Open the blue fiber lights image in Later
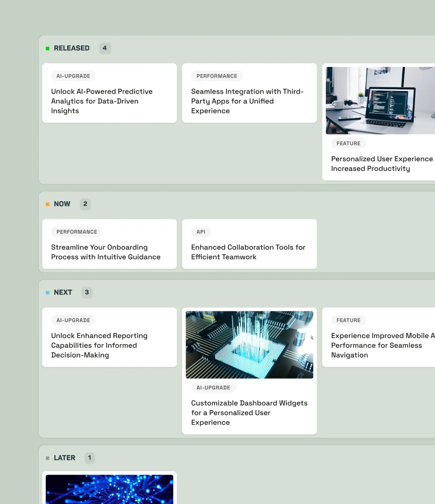Viewport: 435px width, 504px height. coord(110,489)
